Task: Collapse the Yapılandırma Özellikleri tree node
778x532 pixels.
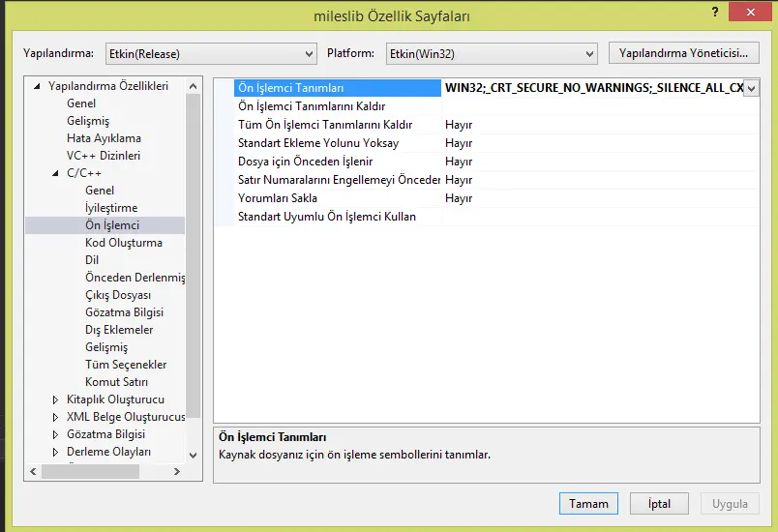Action: tap(38, 86)
